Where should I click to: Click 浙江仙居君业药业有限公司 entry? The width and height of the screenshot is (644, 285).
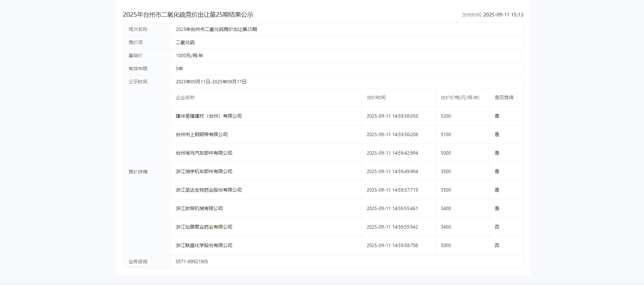point(204,227)
